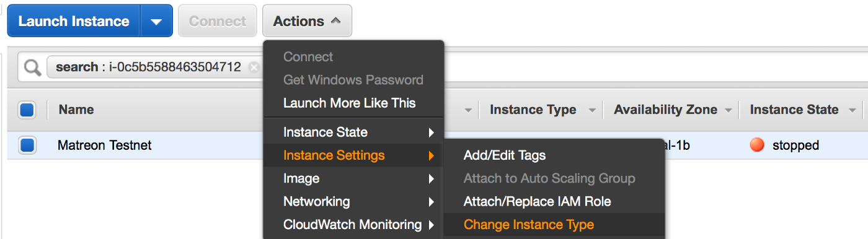Open the Launch Instance dropdown arrow
Screen dimensions: 868x239
[156, 21]
